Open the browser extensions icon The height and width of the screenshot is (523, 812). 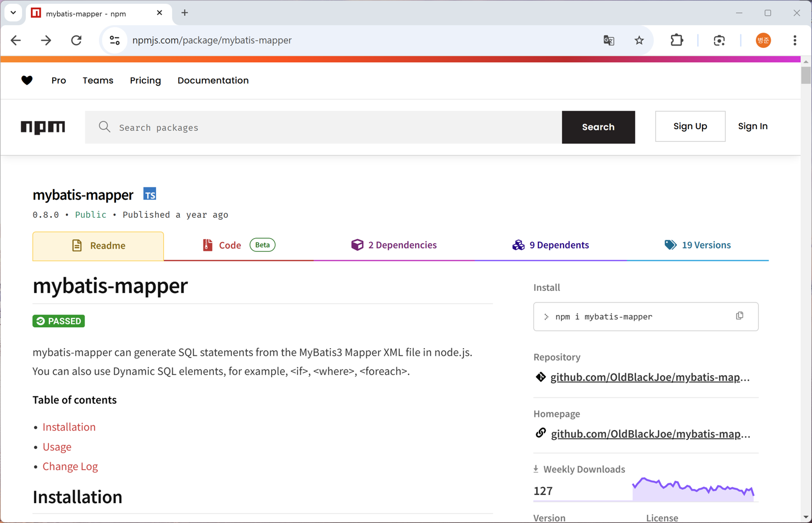tap(677, 40)
